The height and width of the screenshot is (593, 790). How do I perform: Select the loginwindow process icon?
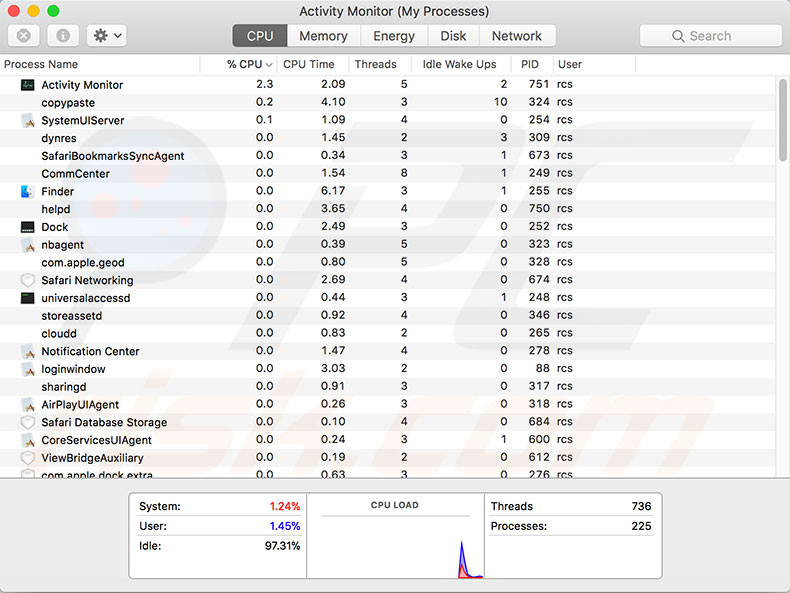click(x=27, y=369)
